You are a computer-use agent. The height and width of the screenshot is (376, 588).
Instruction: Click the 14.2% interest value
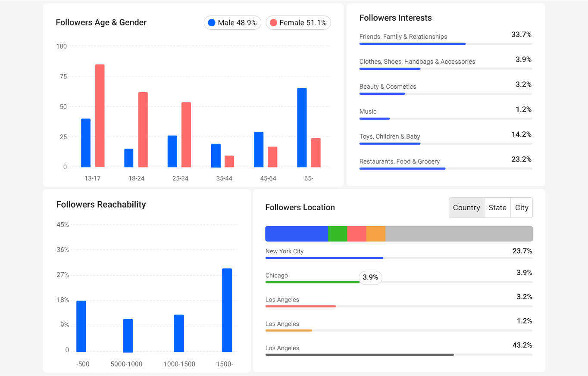tap(522, 134)
